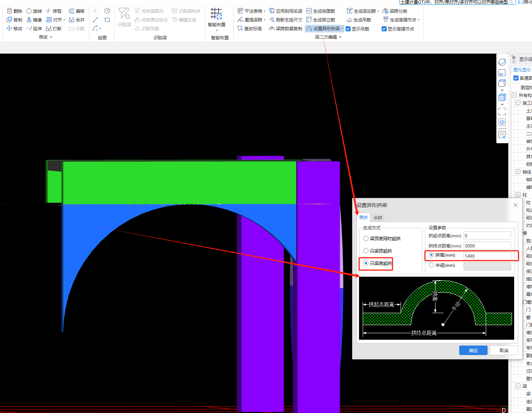Click 应用到同名梁 tool
532x413 pixels.
[x=286, y=11]
